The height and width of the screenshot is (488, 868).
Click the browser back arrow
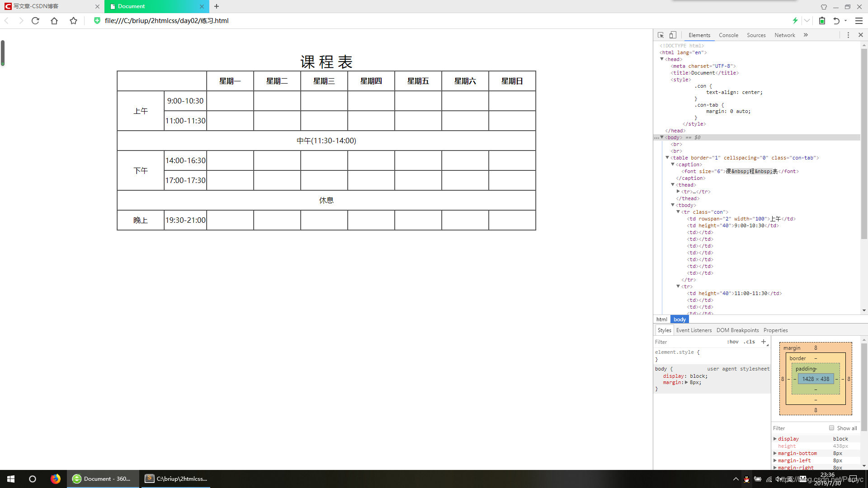click(6, 21)
